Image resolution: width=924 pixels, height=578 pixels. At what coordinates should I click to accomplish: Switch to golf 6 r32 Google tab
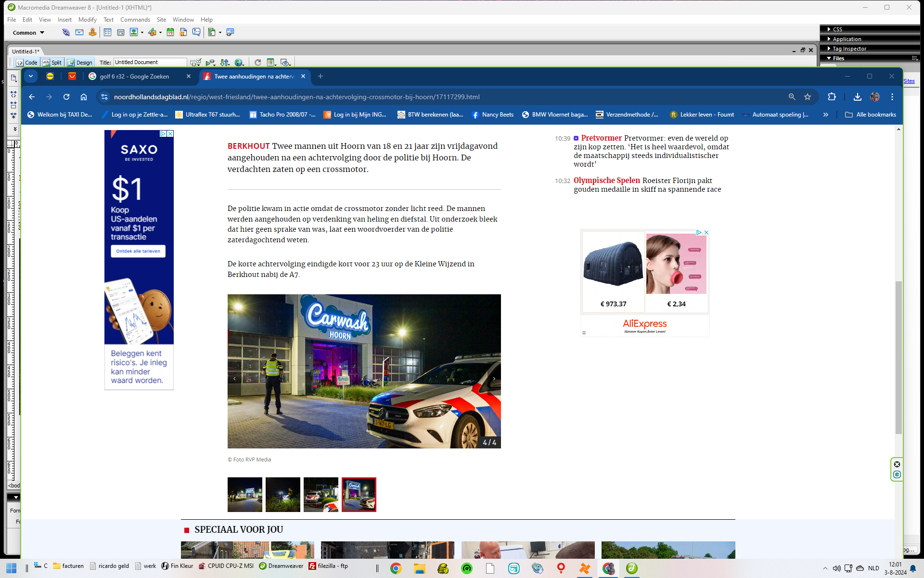coord(134,77)
